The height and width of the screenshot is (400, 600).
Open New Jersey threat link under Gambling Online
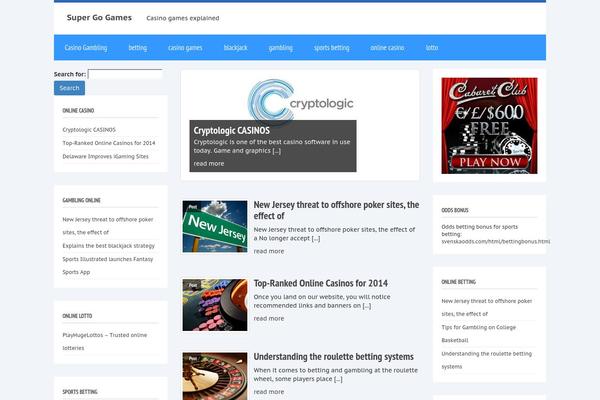(108, 226)
